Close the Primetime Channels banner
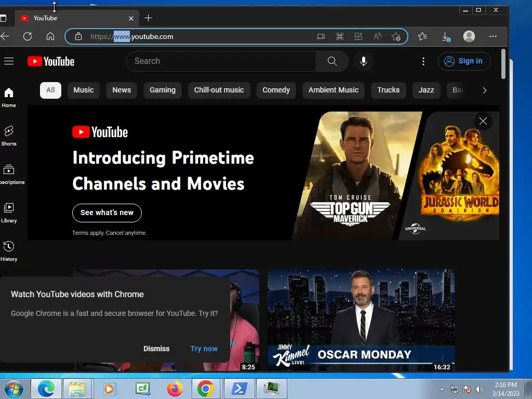Viewport: 532px width, 399px height. click(x=483, y=121)
